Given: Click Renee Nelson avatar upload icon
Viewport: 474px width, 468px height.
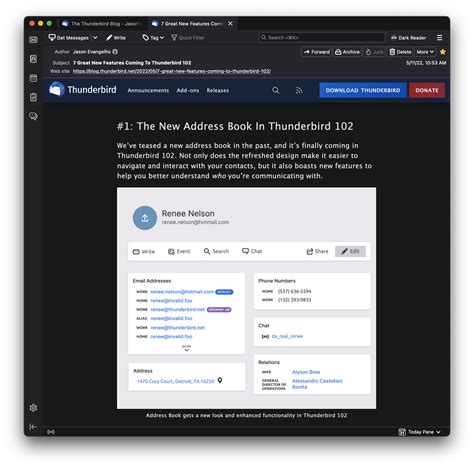Looking at the screenshot, I should click(x=145, y=218).
